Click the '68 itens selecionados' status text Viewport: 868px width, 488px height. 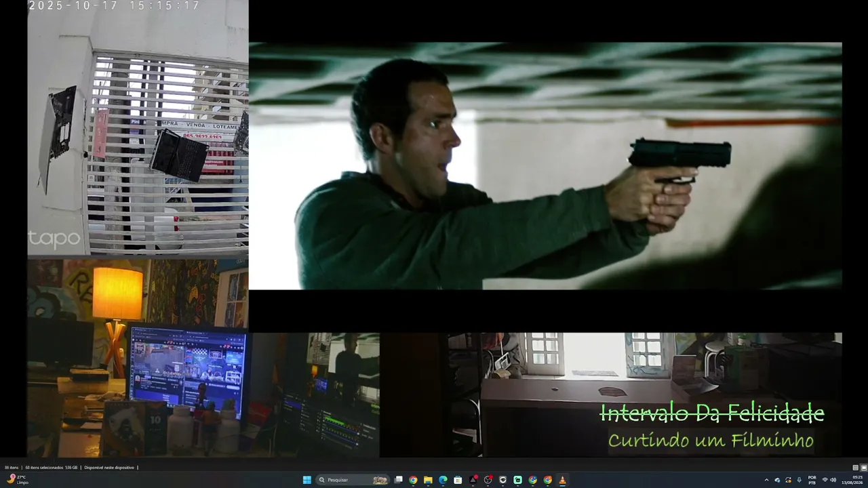tap(45, 468)
